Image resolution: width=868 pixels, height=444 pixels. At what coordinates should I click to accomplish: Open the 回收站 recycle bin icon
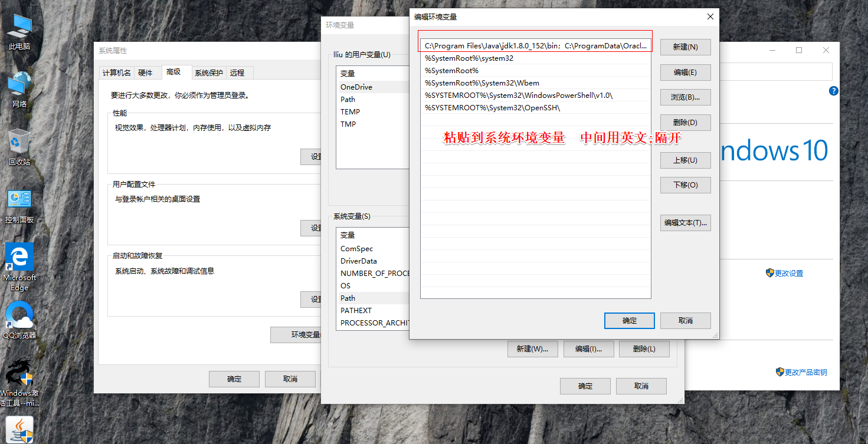point(19,148)
